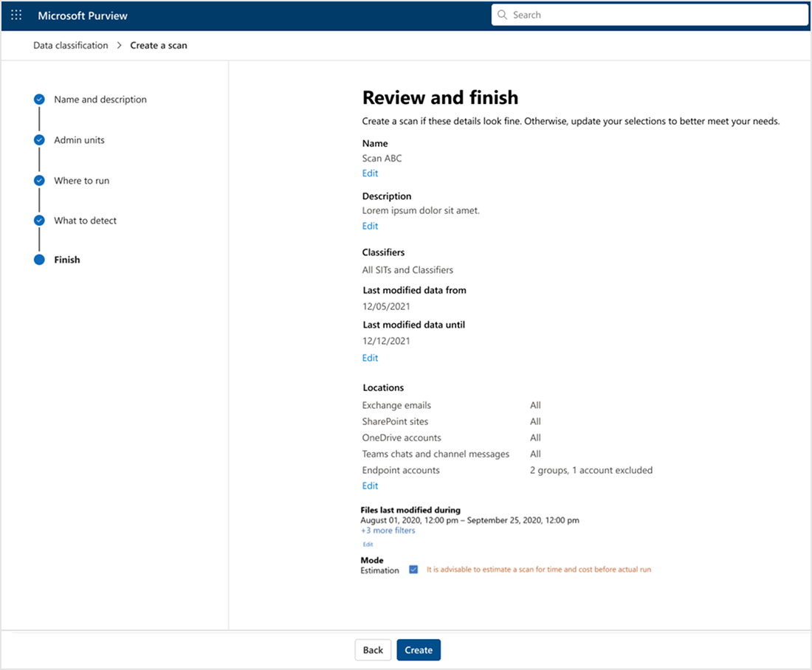Select the Finish step
Image resolution: width=812 pixels, height=670 pixels.
(x=67, y=260)
